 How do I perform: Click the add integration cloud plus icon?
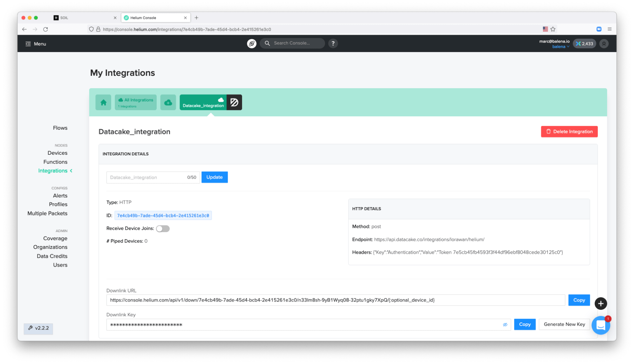(x=168, y=102)
